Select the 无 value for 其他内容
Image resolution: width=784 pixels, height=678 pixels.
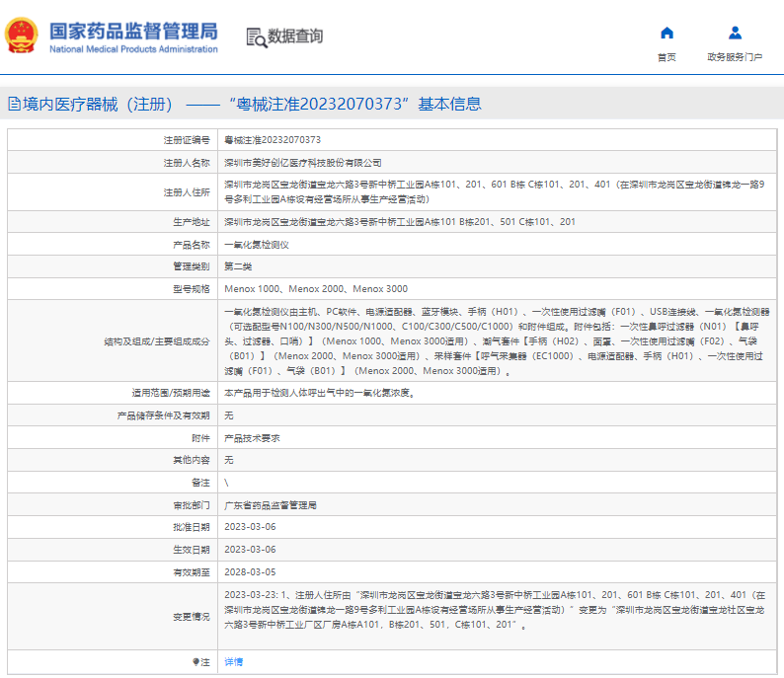click(229, 460)
